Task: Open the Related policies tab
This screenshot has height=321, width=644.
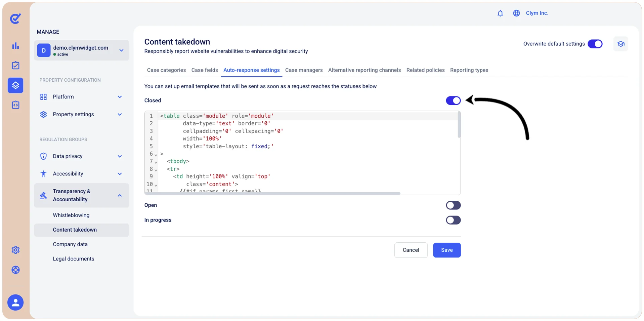Action: coord(425,70)
